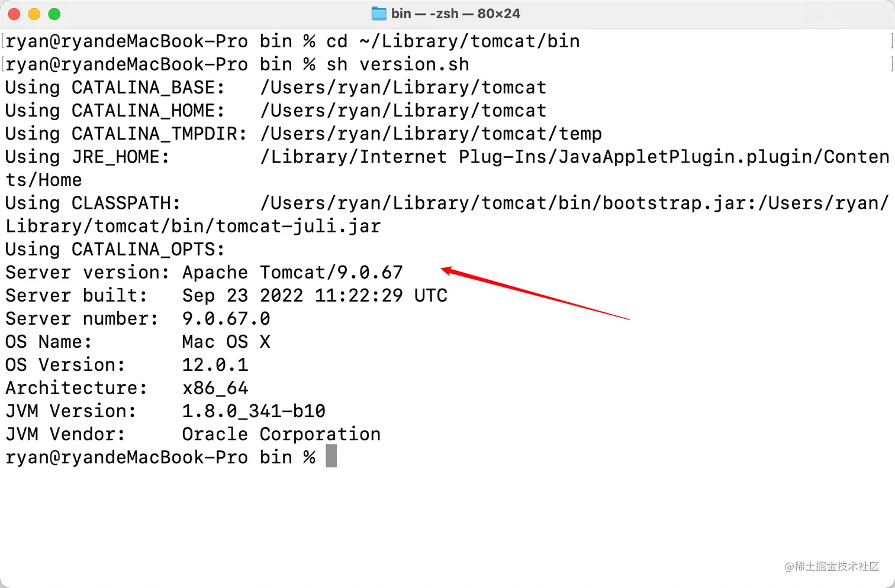Click the "Using CATALINA_OPTS:" line
Image resolution: width=895 pixels, height=588 pixels.
(x=115, y=249)
